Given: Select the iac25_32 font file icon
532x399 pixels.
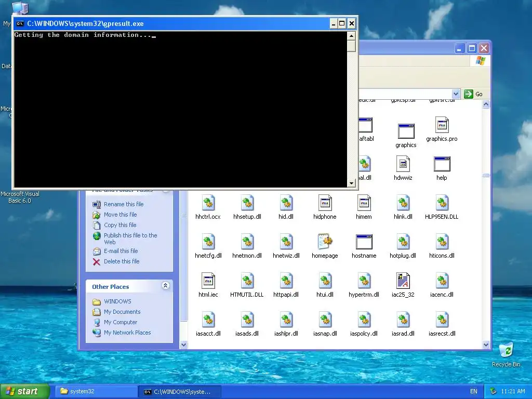Looking at the screenshot, I should [403, 281].
